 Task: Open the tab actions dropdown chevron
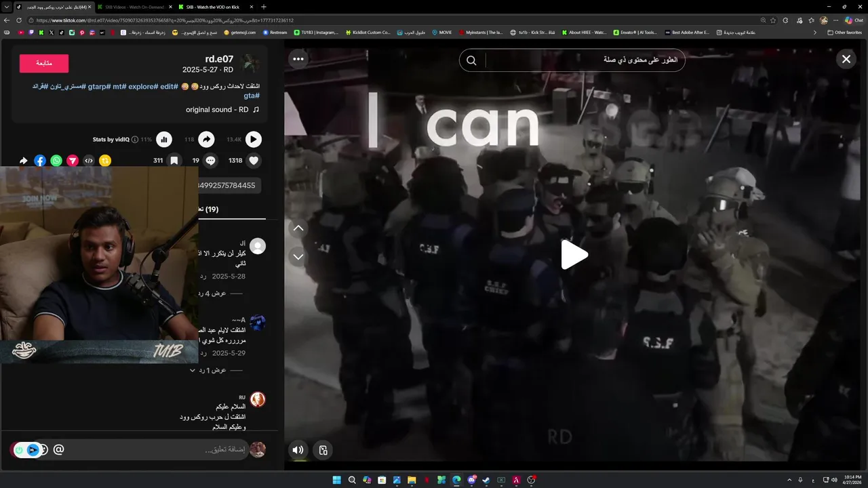[x=6, y=7]
